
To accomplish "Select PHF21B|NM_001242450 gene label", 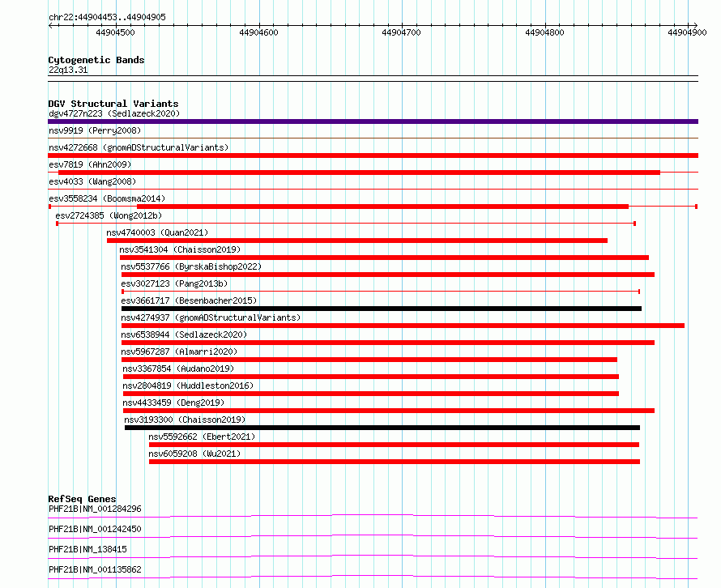I will point(95,529).
